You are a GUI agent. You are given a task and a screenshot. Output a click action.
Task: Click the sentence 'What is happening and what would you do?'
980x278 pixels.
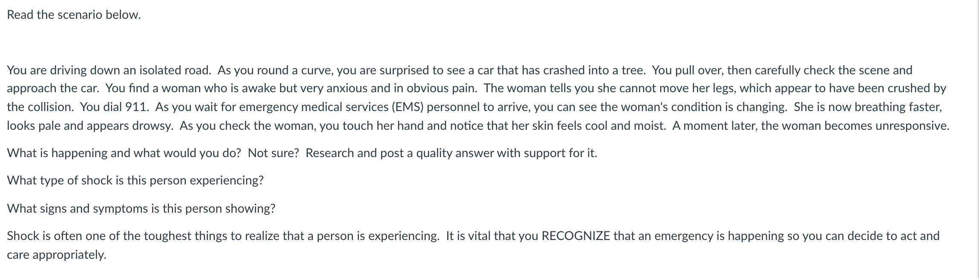point(124,153)
